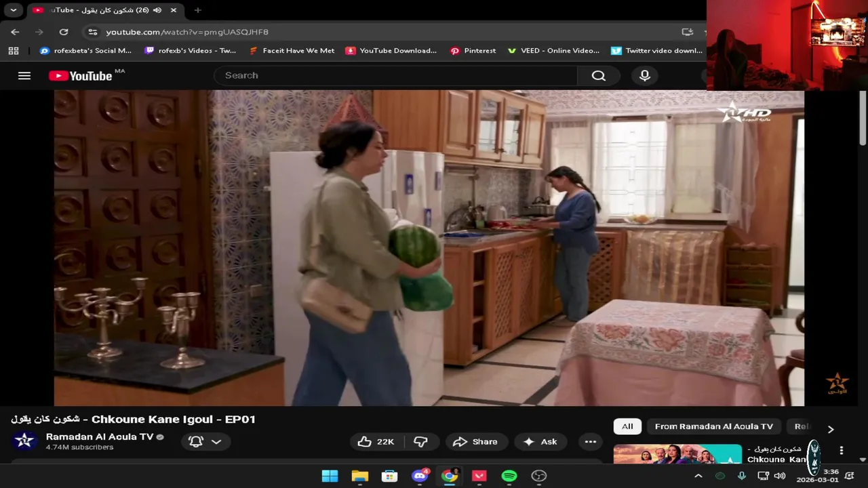The image size is (868, 488).
Task: Open OBS Studio from the taskbar
Action: coord(539,476)
